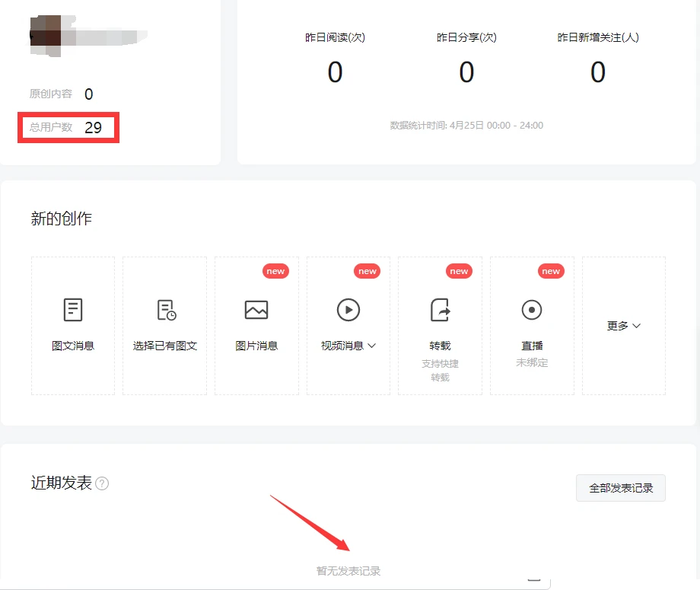This screenshot has width=700, height=590.
Task: Click the 支持快捷转载 hint text
Action: click(440, 370)
